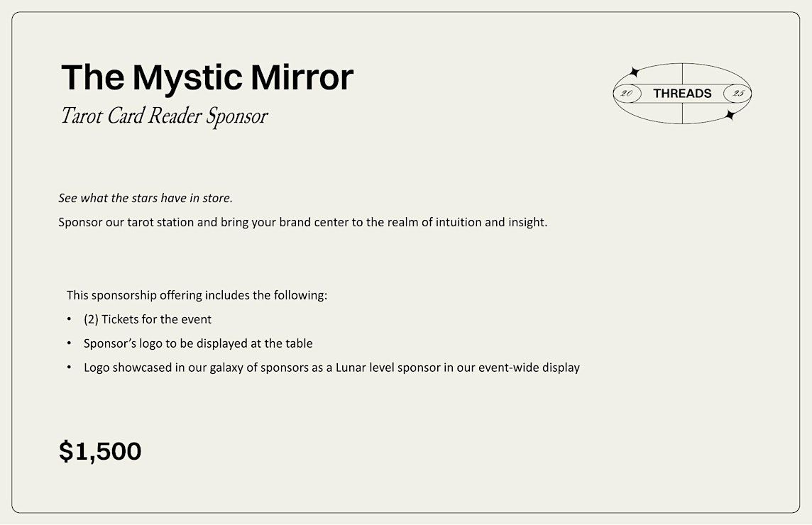Click the 'Sponsor our tarot station' sentence
This screenshot has width=812, height=525.
pos(303,222)
